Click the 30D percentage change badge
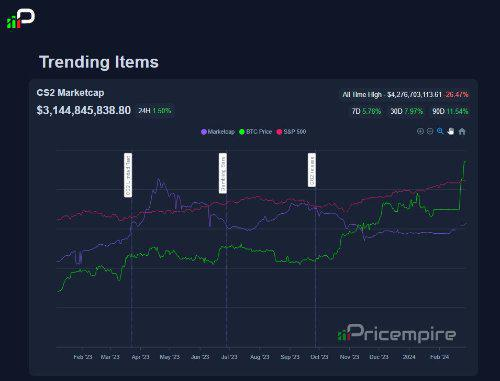 pyautogui.click(x=407, y=111)
